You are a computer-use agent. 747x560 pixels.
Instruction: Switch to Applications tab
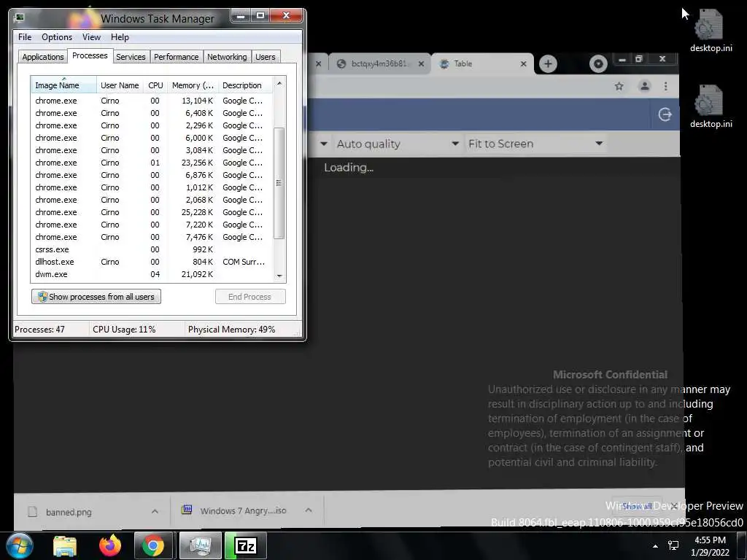tap(43, 57)
